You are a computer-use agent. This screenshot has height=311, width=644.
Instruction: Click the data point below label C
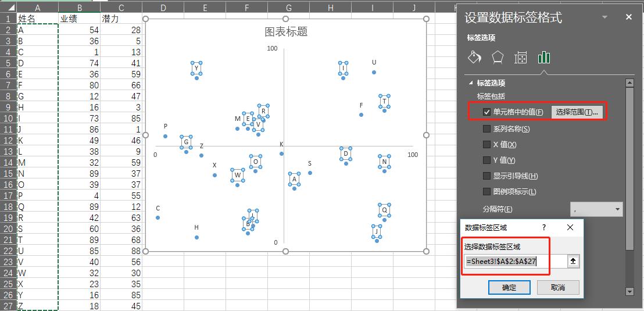158,218
